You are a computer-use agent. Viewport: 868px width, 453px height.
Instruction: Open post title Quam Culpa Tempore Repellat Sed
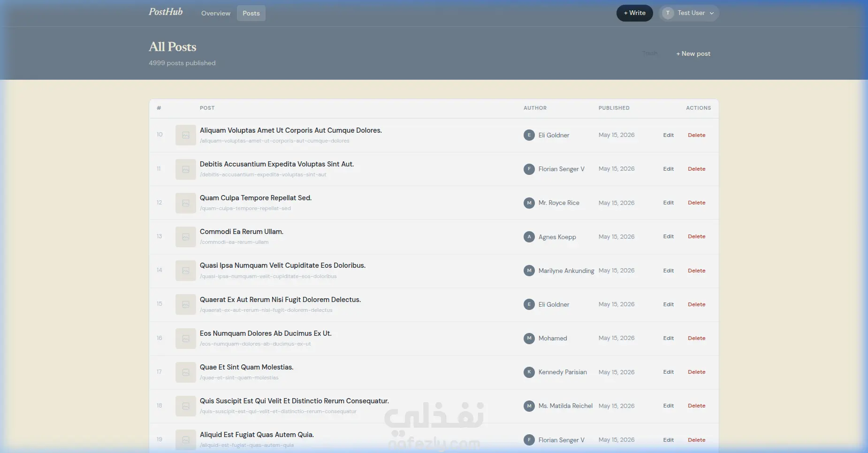pos(256,198)
